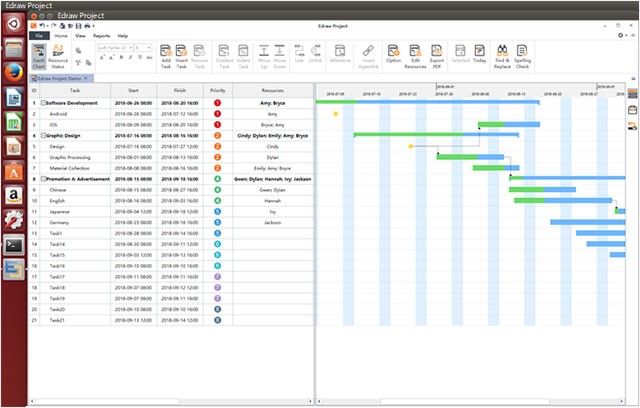Open the File menu

point(39,35)
